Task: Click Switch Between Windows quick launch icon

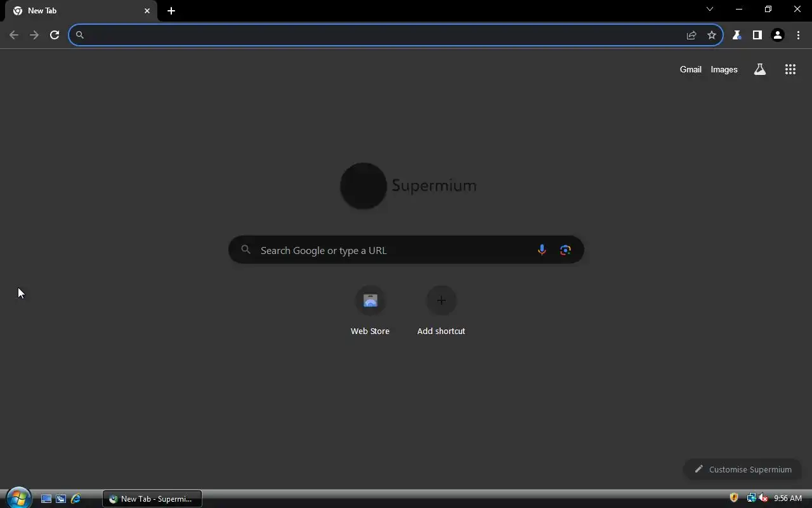Action: (61, 499)
